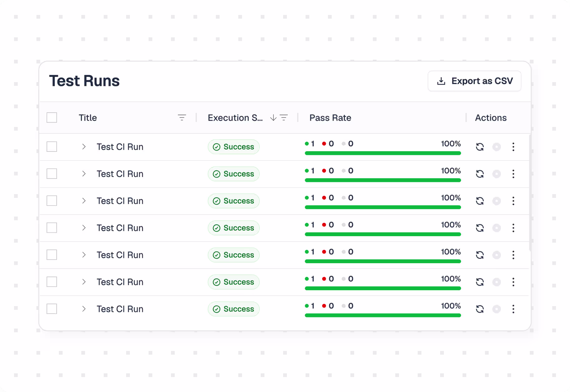The image size is (570, 392).
Task: Open more actions menu for sixth row
Action: (513, 282)
